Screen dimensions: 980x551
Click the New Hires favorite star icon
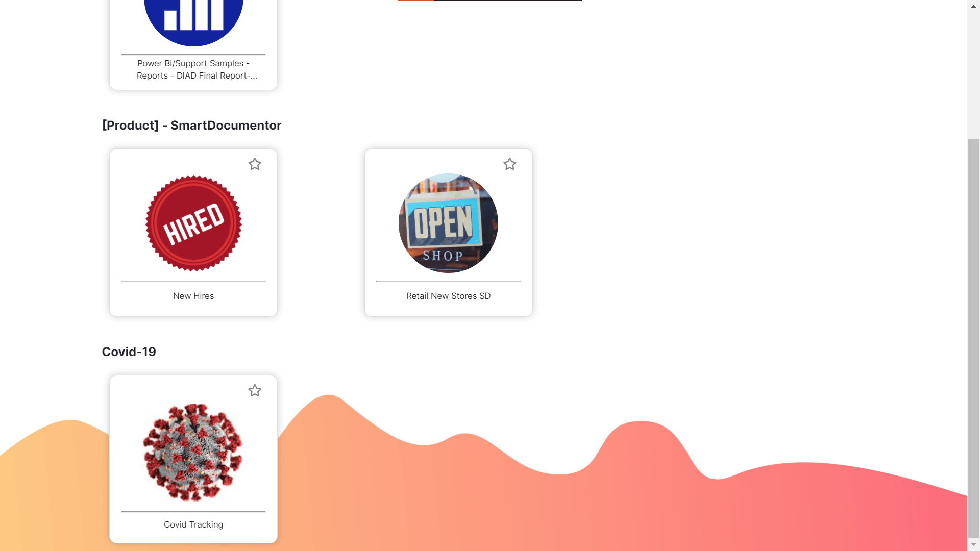[x=254, y=163]
